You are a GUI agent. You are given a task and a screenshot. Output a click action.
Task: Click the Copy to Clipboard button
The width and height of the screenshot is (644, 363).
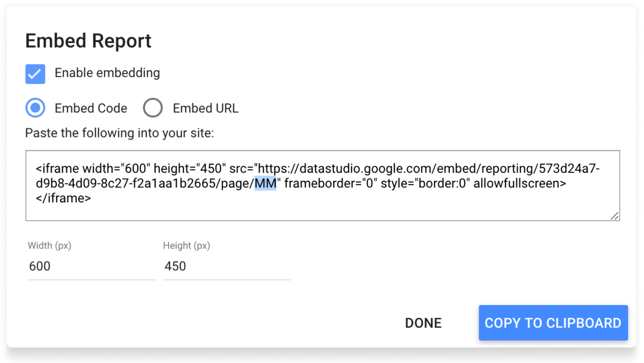tap(553, 323)
